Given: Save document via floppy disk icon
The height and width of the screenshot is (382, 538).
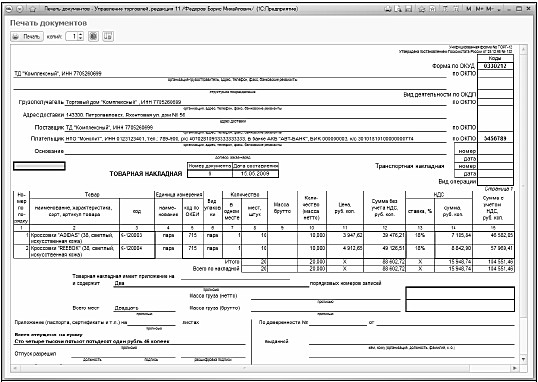Looking at the screenshot, I should click(x=408, y=9).
